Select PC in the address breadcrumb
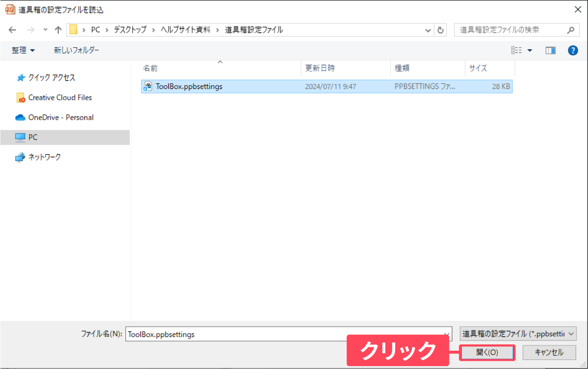 [96, 30]
